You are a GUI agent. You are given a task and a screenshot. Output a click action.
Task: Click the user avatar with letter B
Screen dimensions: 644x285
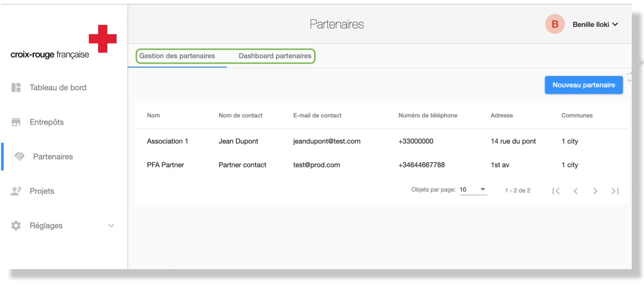(x=555, y=24)
